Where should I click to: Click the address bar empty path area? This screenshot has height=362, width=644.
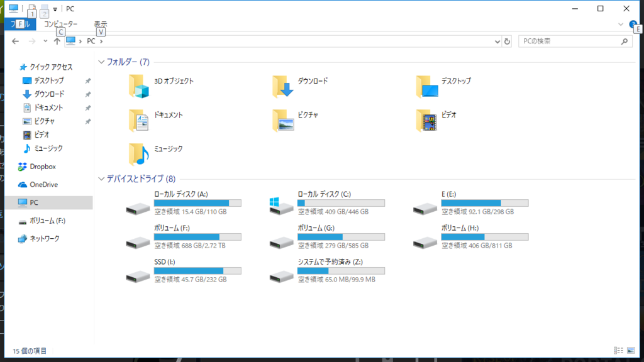[297, 41]
